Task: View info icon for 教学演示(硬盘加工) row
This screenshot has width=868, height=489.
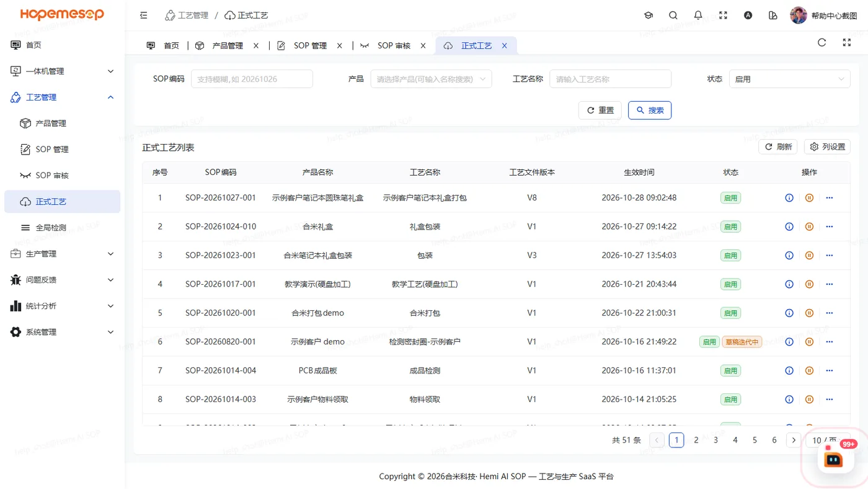Action: [x=789, y=284]
